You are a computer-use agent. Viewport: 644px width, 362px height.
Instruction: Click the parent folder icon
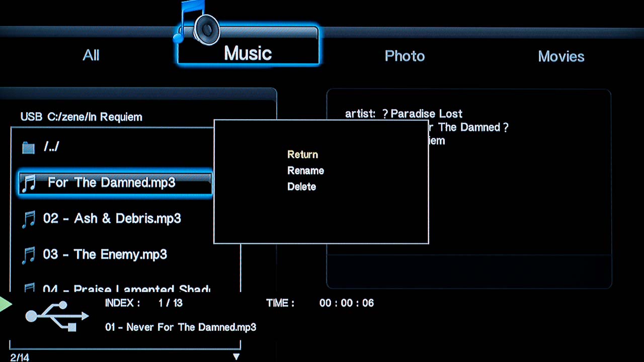(28, 147)
